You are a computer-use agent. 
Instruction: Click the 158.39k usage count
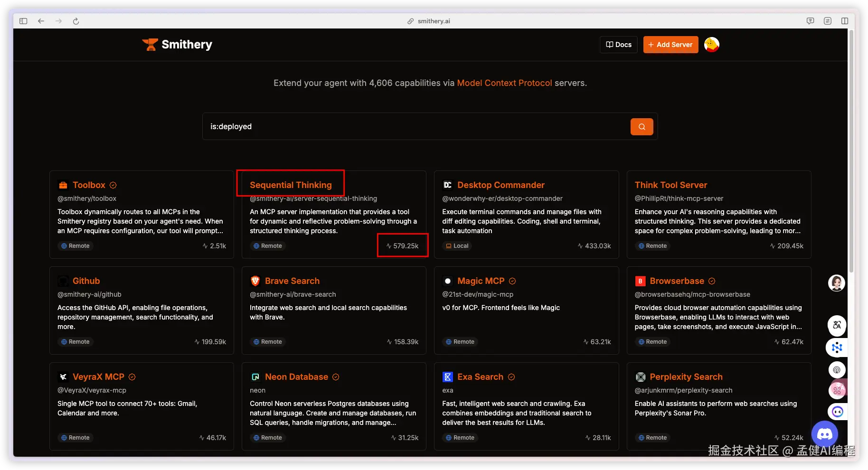(403, 342)
